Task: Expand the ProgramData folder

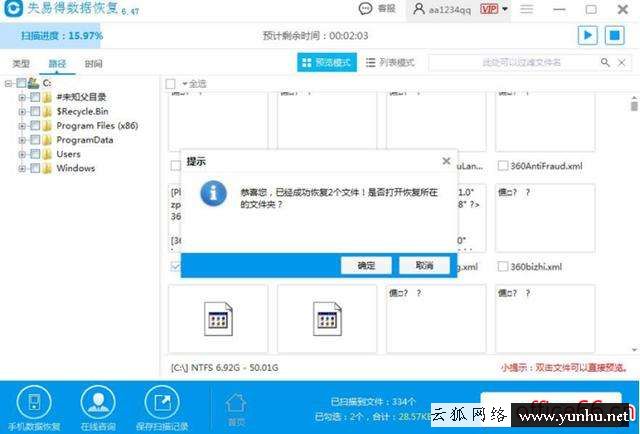Action: (22, 140)
